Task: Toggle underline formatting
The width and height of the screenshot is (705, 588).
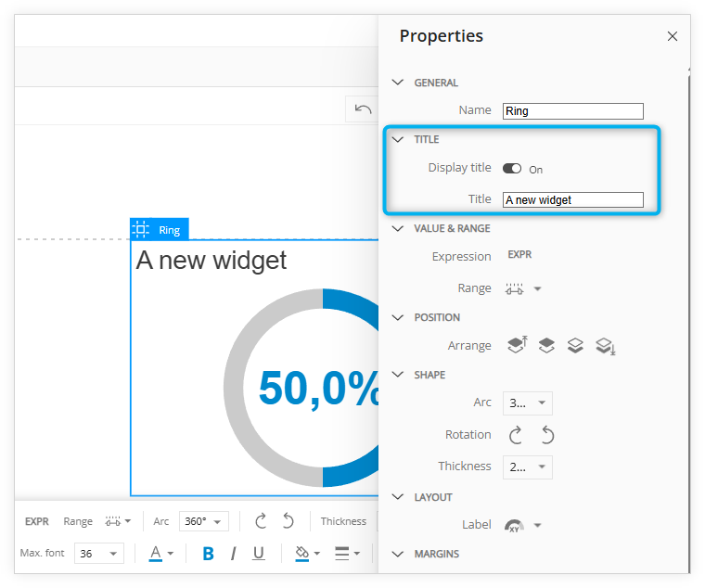Action: pyautogui.click(x=259, y=554)
